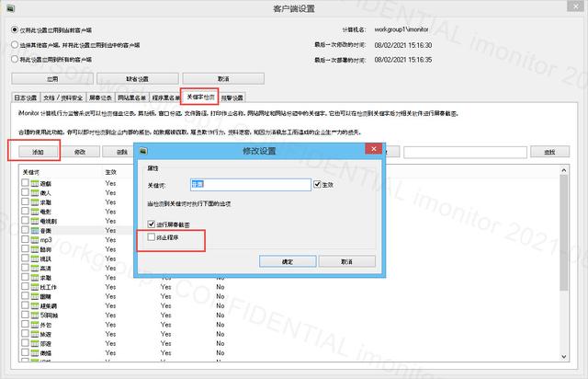
Task: Click the 修改设置 dialog title icon
Action: pyautogui.click(x=143, y=151)
